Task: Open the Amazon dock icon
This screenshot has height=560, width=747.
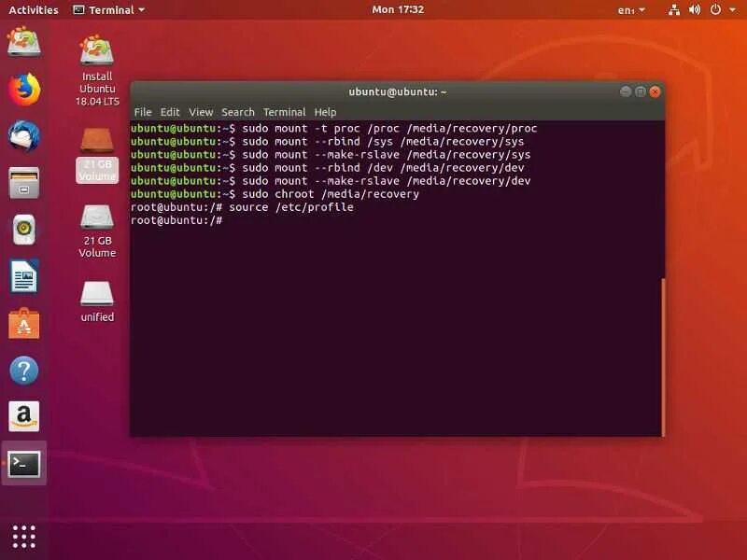Action: [x=24, y=416]
